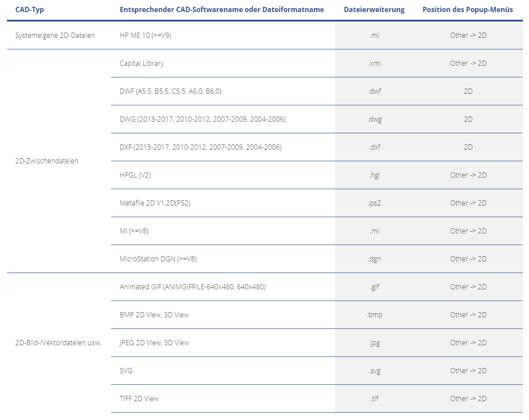Click the HPGL (V2) entry

135,175
